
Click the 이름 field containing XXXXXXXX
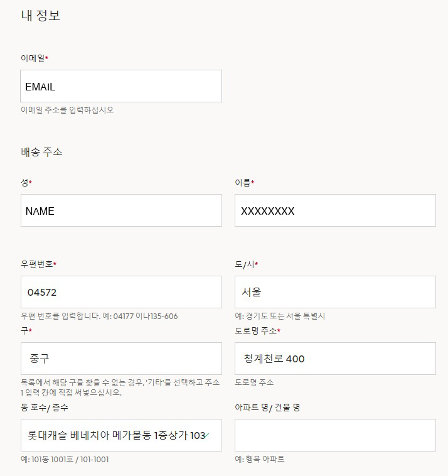(x=335, y=210)
